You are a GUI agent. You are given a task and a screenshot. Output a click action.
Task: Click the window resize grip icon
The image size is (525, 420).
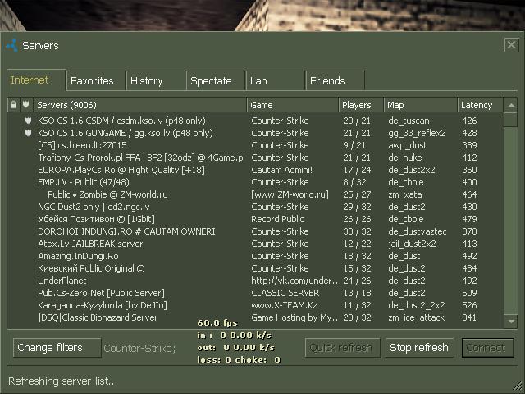tap(518, 386)
